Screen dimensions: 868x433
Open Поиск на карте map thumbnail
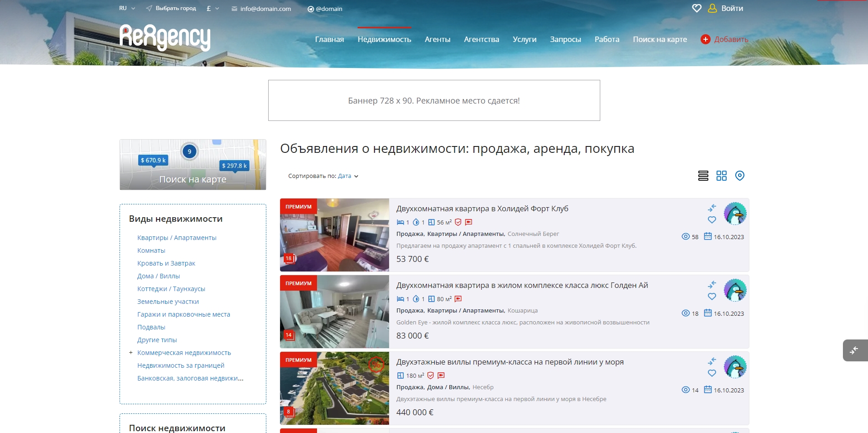point(192,165)
